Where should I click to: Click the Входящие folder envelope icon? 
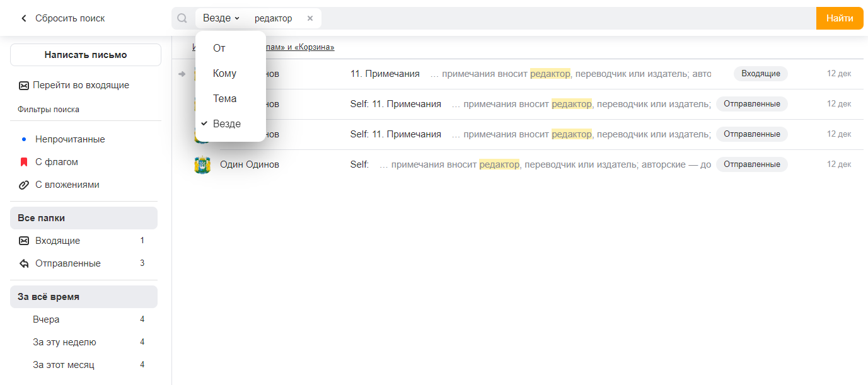tap(24, 241)
